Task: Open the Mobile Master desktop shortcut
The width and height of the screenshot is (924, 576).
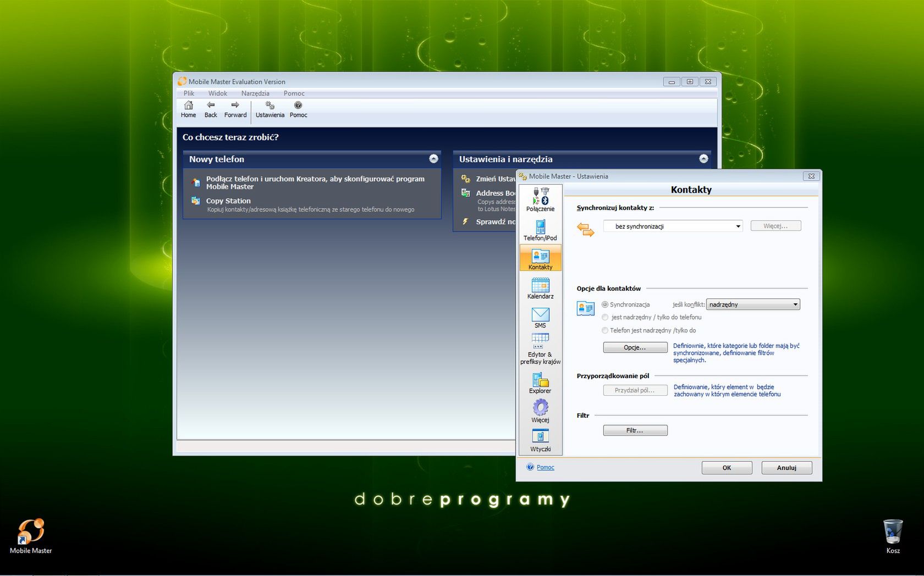Action: [31, 536]
